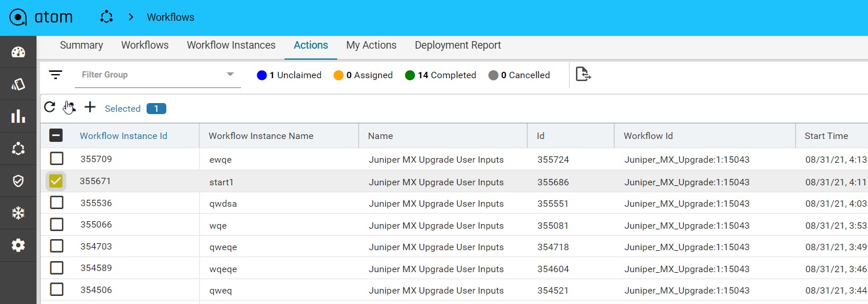Viewport: 868px width, 304px height.
Task: Open the snowflake sidebar icon
Action: coord(19,213)
